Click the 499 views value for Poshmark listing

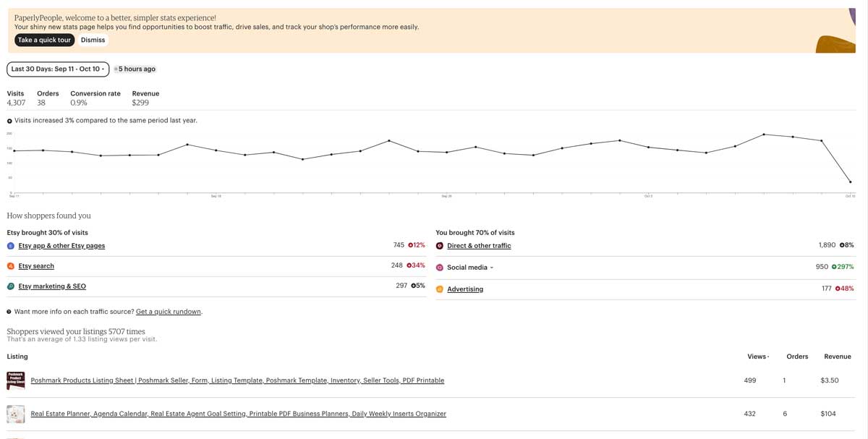(750, 380)
